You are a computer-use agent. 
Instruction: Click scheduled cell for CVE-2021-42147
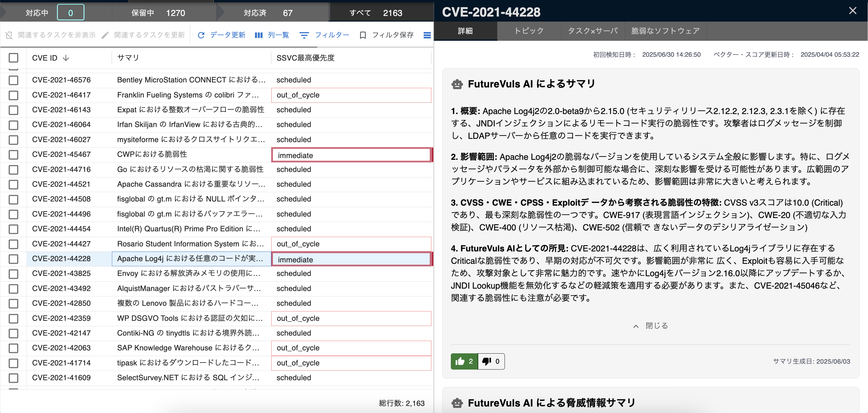click(351, 334)
